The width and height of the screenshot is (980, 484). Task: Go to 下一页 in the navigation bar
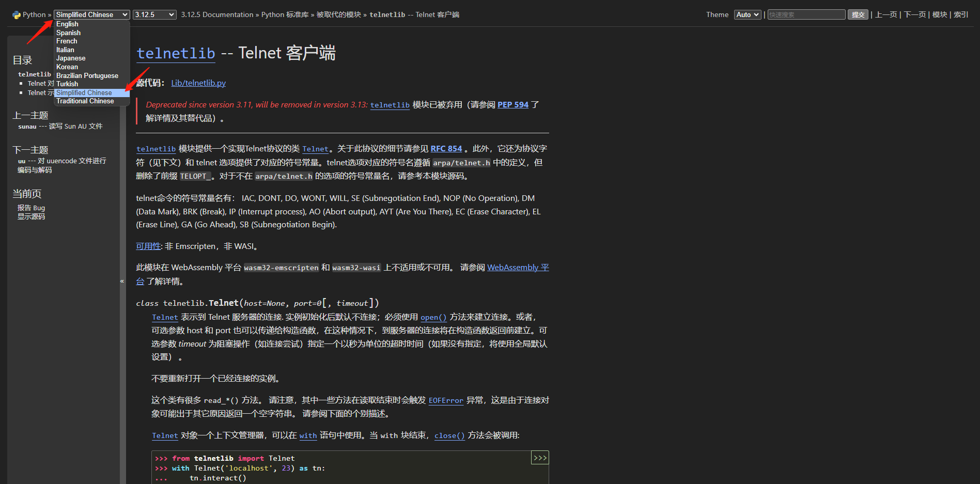pyautogui.click(x=914, y=14)
